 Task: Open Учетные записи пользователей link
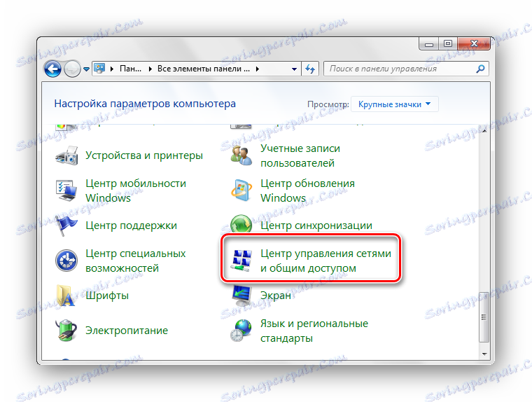tap(300, 156)
